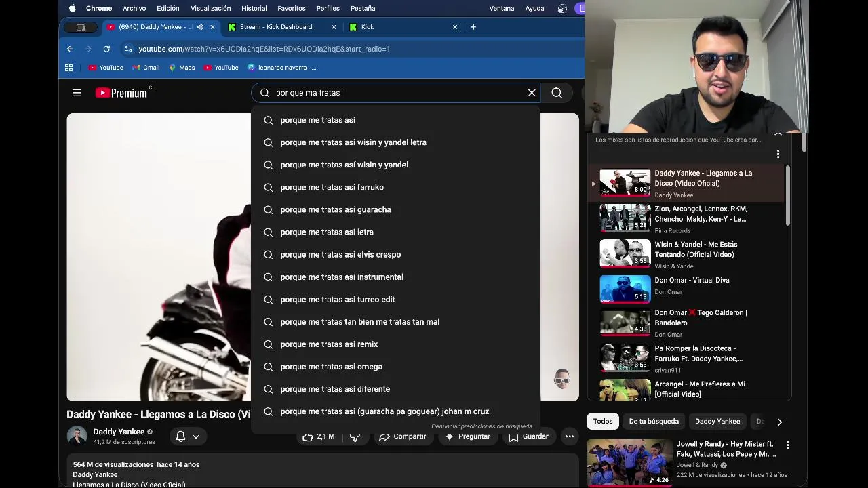Open the Chrome apps grid in the bookmarks bar
868x488 pixels.
68,68
